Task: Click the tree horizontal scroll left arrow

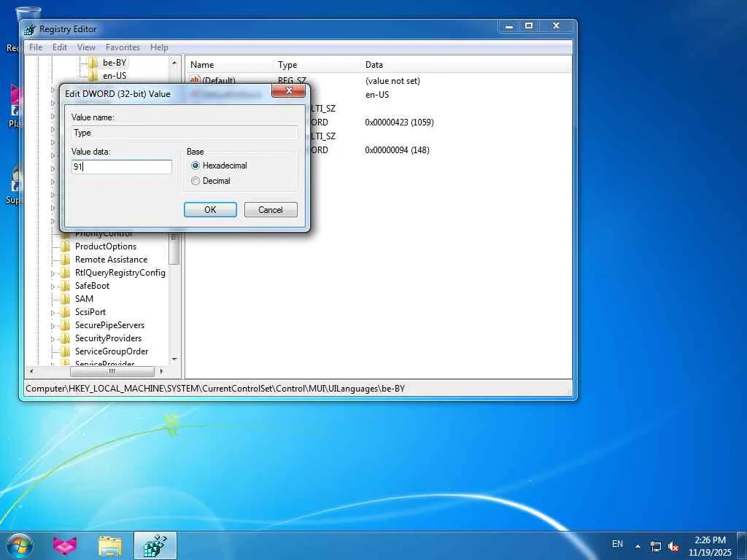Action: (x=32, y=371)
